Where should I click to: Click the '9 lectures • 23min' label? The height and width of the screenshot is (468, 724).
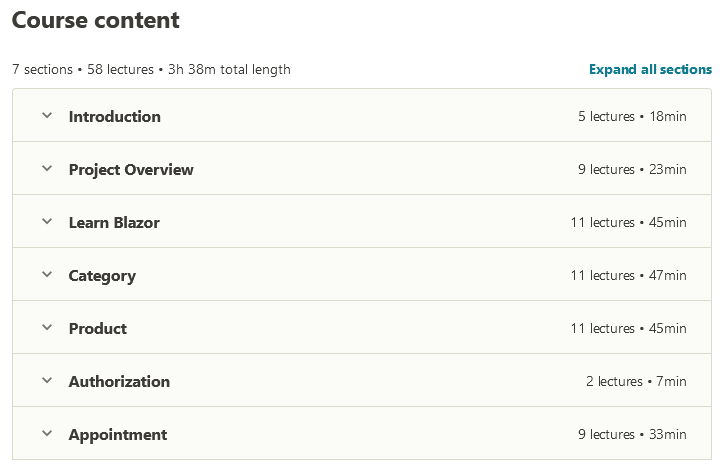(x=632, y=170)
